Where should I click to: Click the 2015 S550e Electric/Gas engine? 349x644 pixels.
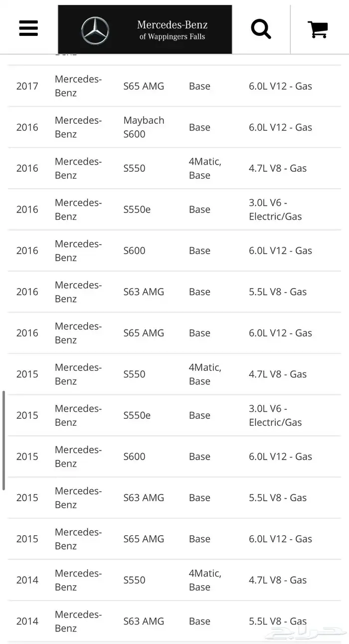275,415
